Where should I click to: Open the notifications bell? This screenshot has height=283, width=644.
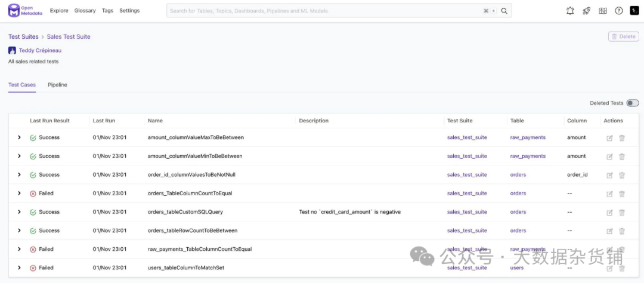tap(570, 11)
